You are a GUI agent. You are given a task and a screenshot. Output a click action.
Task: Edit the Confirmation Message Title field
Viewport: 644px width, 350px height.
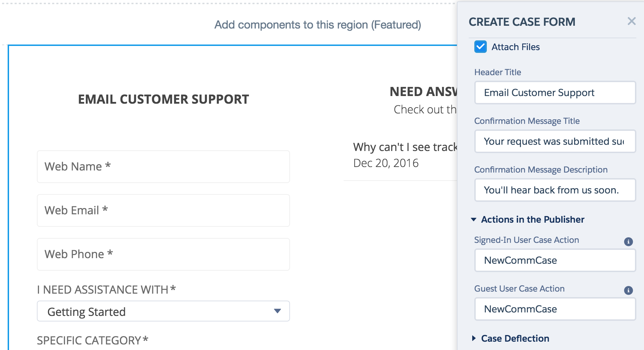(555, 141)
